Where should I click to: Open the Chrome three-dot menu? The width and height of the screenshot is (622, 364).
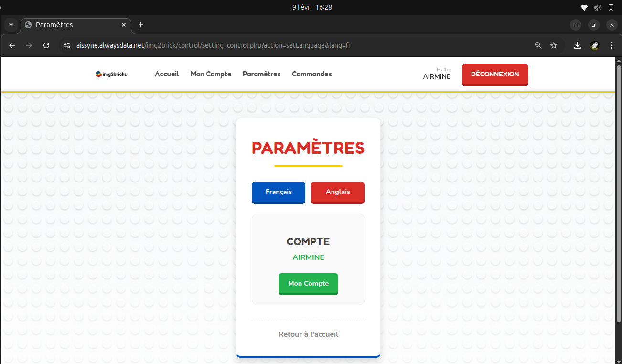click(612, 45)
